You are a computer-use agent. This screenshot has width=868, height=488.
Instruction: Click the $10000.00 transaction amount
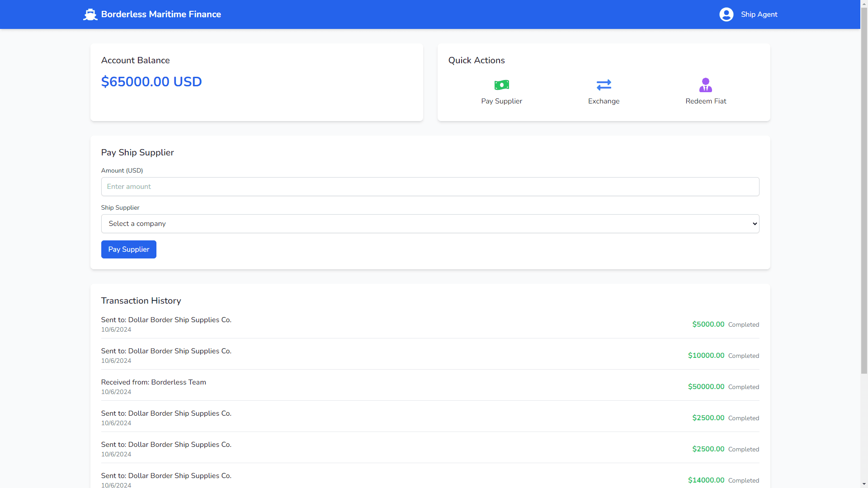click(706, 356)
